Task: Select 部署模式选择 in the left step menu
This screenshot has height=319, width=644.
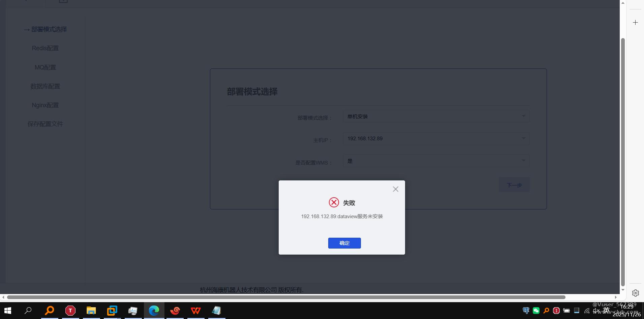Action: click(x=45, y=29)
